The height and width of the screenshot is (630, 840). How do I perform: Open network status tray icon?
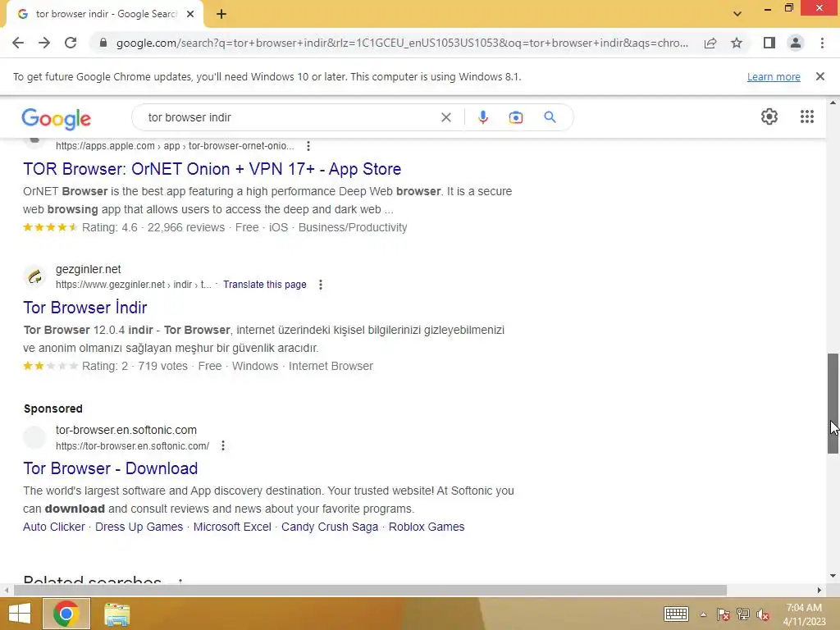pos(743,614)
